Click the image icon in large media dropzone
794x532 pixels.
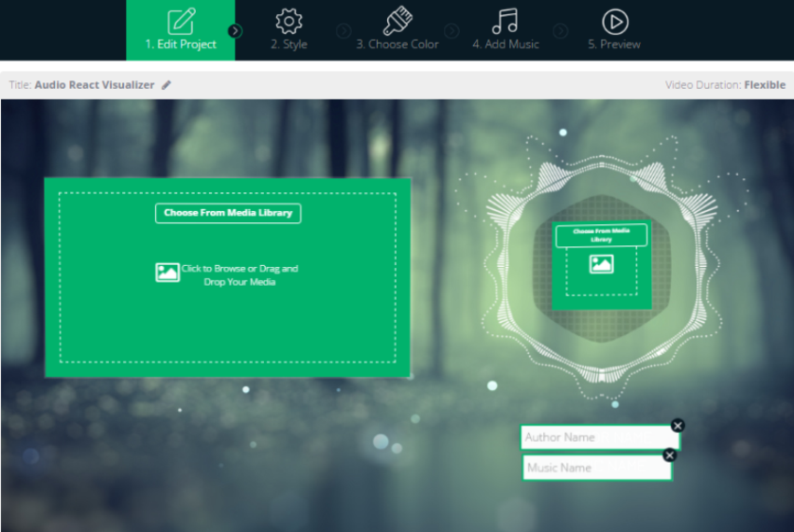click(x=168, y=273)
